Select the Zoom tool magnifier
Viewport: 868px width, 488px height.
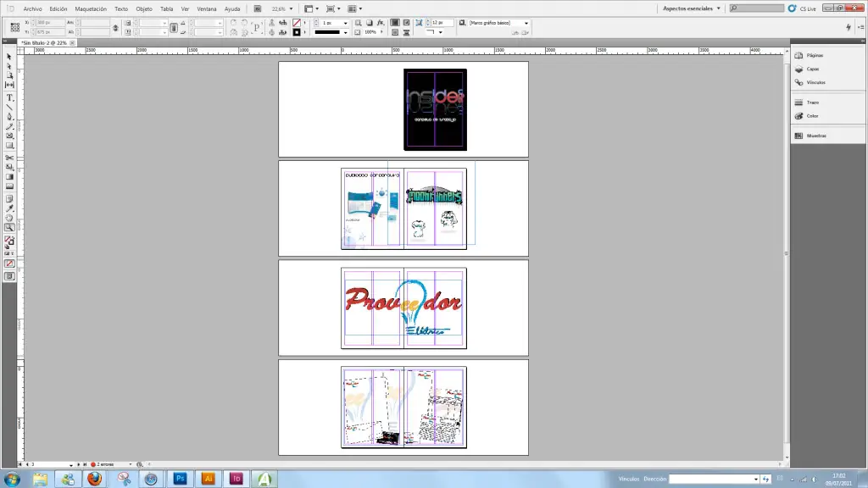9,227
